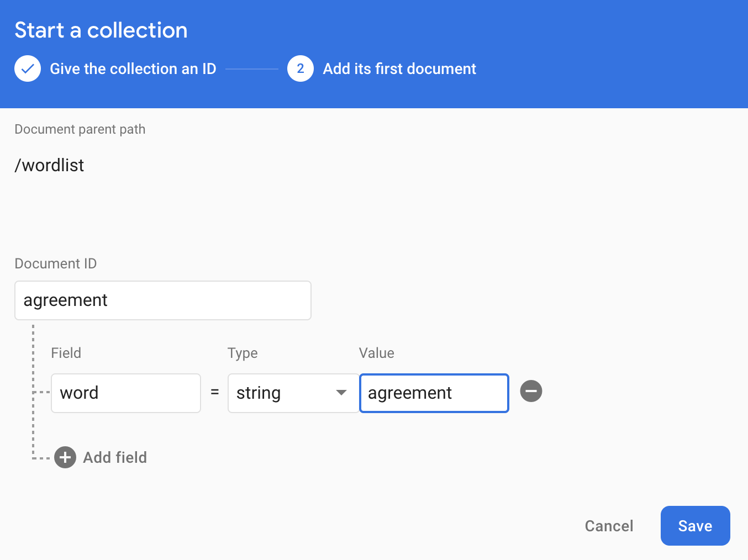Click the Document parent path label
This screenshot has height=560, width=748.
click(x=80, y=129)
